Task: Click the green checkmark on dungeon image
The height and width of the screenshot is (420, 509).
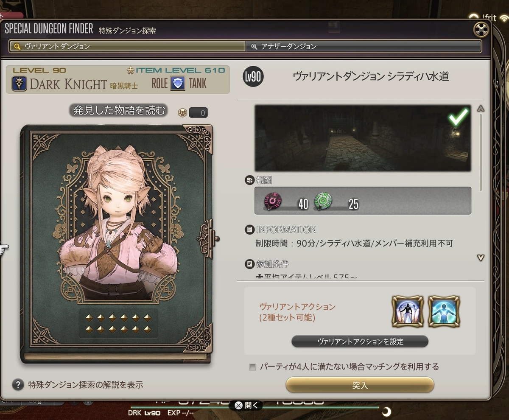Action: 459,117
